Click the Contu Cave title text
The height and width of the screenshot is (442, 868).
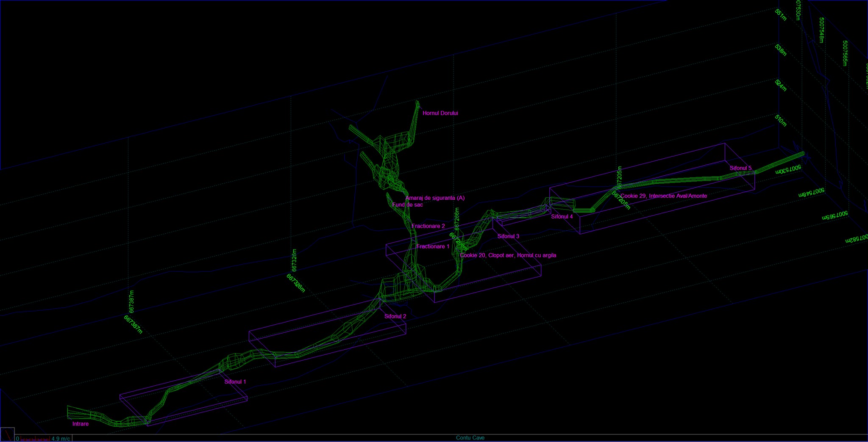pos(470,438)
